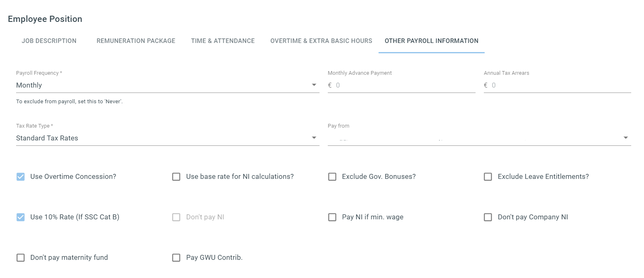Enable base rate for NI calculations
The width and height of the screenshot is (644, 278).
176,177
